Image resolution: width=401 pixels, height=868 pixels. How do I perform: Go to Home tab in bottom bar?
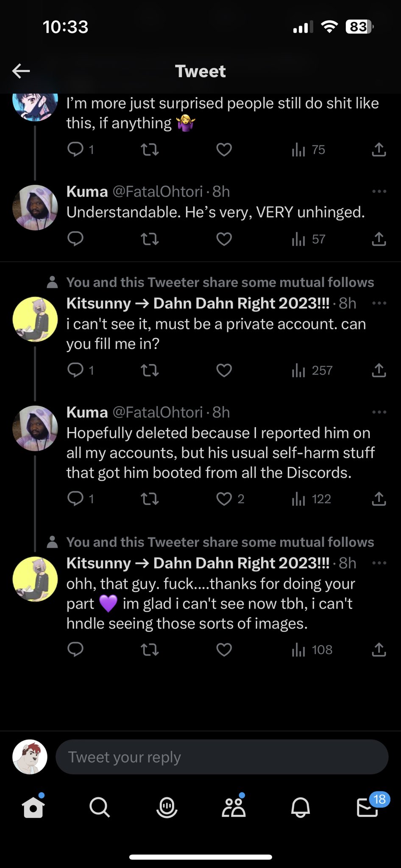tap(33, 808)
